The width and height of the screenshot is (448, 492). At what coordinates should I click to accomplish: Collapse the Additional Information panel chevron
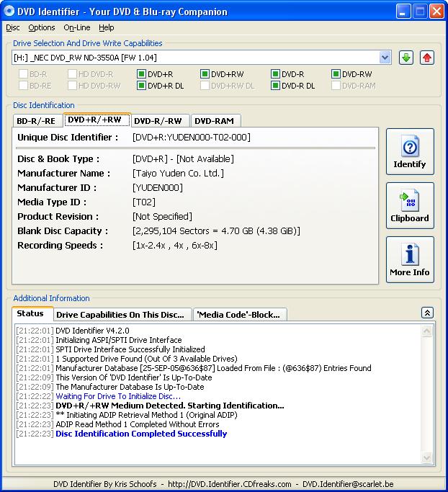click(427, 313)
